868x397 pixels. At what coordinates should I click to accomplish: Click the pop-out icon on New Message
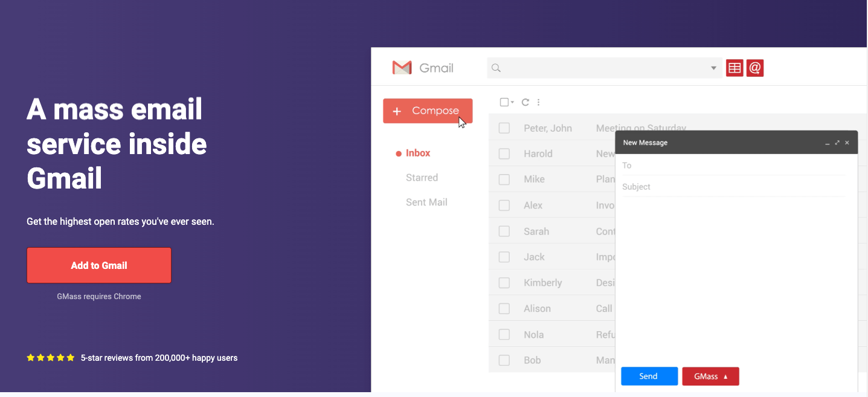tap(837, 142)
